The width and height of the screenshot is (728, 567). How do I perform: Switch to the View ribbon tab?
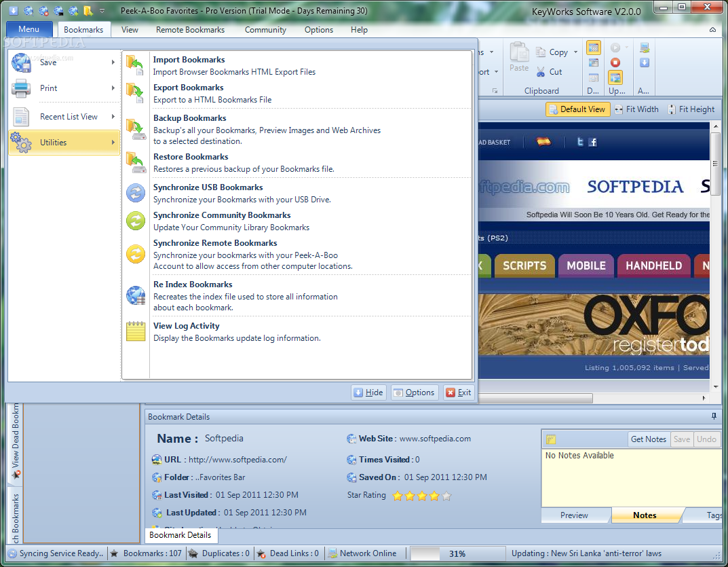click(x=130, y=30)
